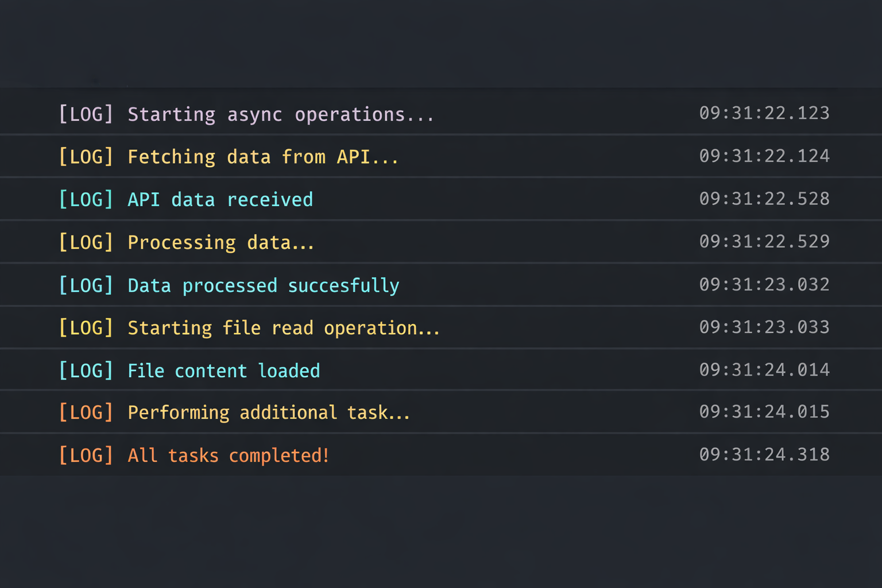Click the [LOG] tag before "Starting async operations"
Viewport: 882px width, 588px height.
[86, 114]
